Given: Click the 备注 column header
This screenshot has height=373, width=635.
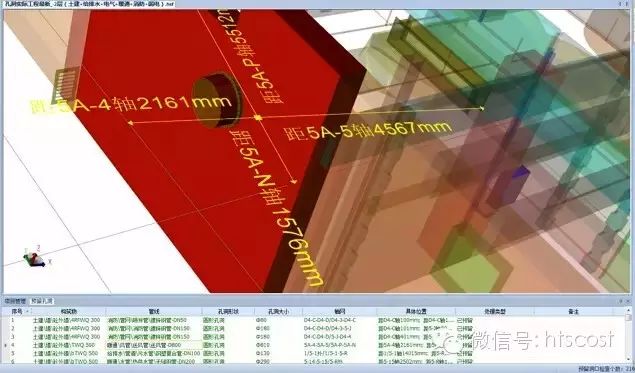Looking at the screenshot, I should pyautogui.click(x=574, y=311).
